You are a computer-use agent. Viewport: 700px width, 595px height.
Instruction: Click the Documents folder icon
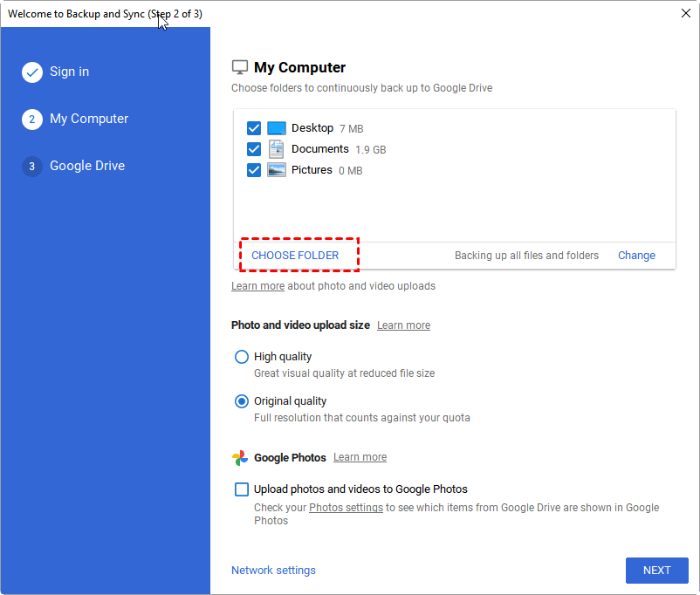[276, 149]
